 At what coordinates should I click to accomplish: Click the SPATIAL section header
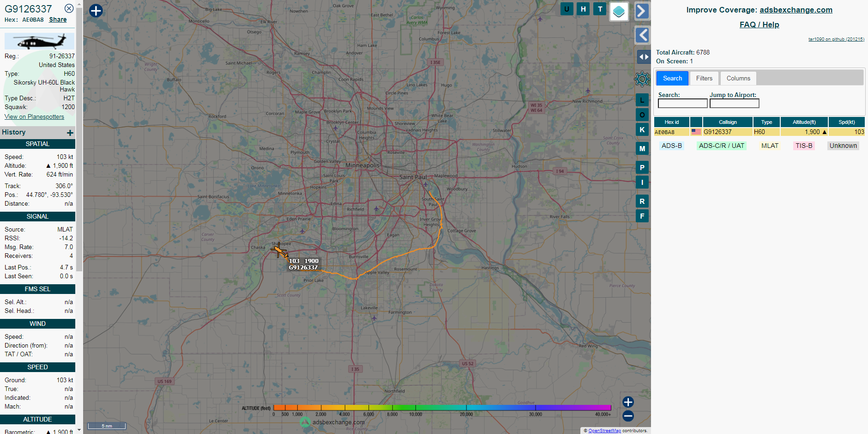tap(37, 144)
